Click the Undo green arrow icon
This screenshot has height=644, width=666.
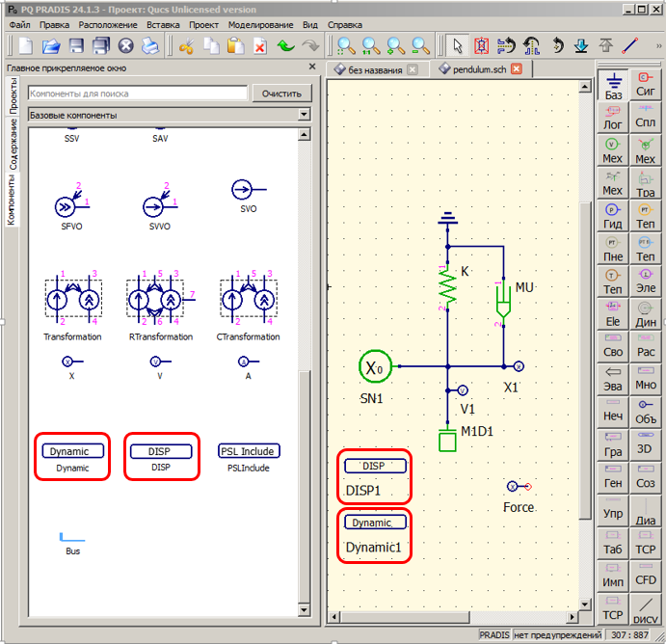coord(286,45)
